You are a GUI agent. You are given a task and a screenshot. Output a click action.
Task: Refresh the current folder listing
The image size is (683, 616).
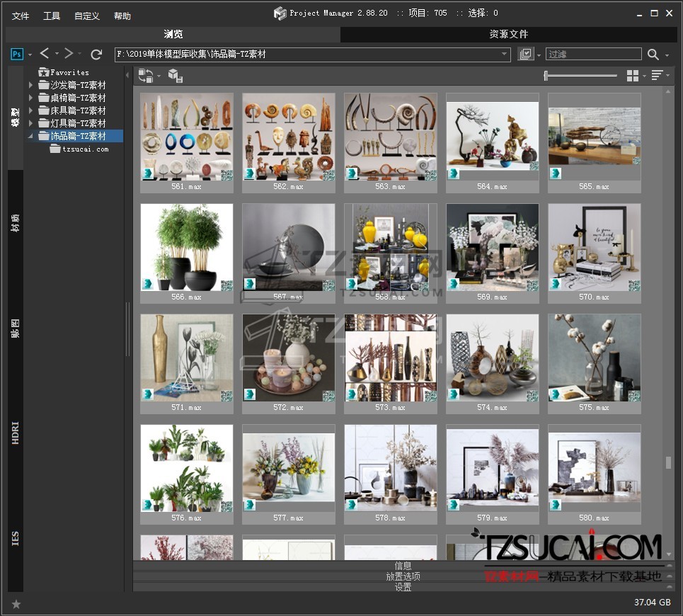pos(97,55)
